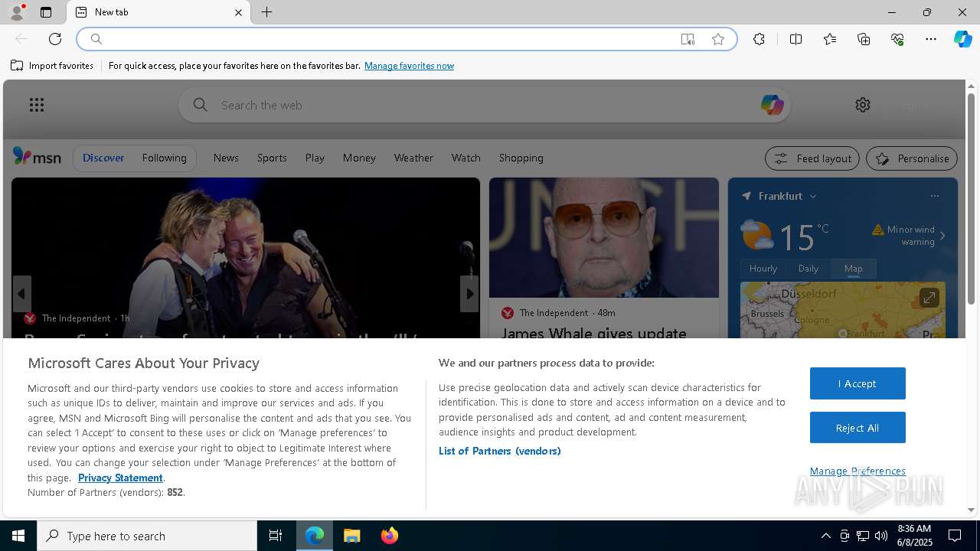Open the Sports section

coord(272,158)
